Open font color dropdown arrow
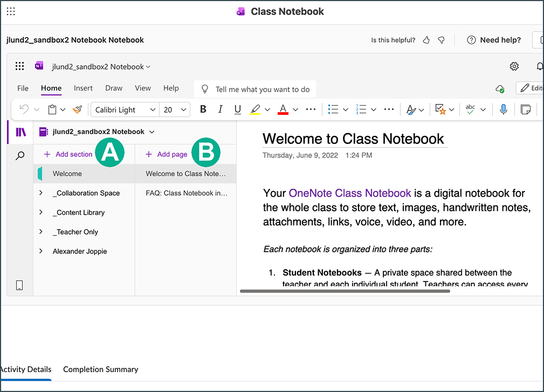This screenshot has height=392, width=544. coord(295,110)
